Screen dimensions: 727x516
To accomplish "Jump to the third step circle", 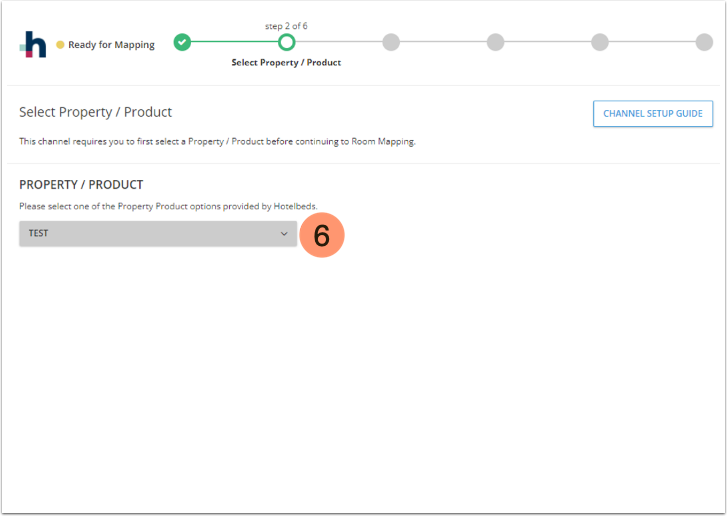I will pos(391,42).
